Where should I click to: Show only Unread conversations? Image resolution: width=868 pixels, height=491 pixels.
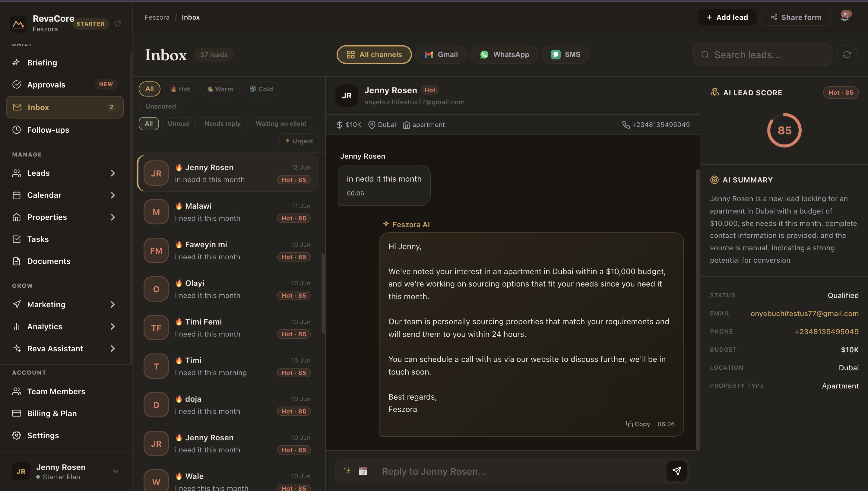(x=179, y=124)
